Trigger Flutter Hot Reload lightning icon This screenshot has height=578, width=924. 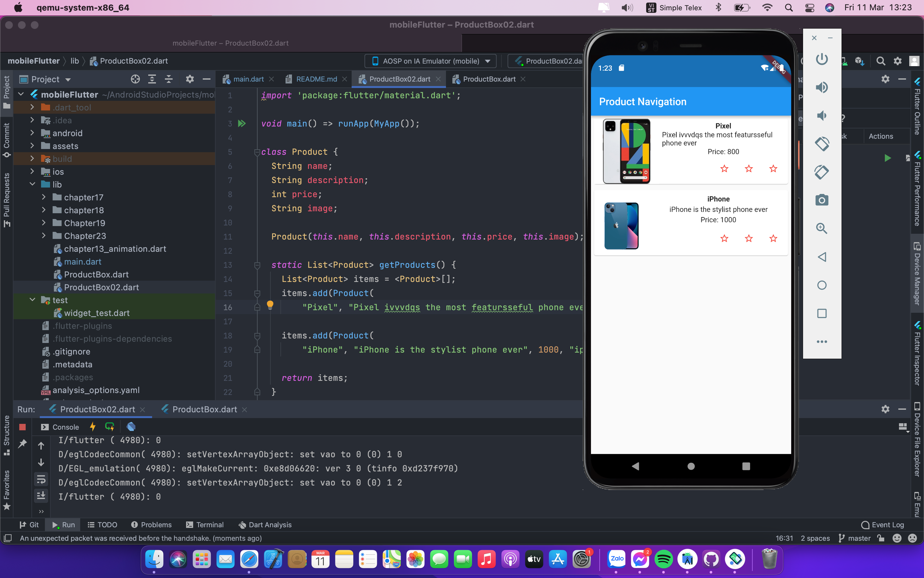(x=92, y=427)
